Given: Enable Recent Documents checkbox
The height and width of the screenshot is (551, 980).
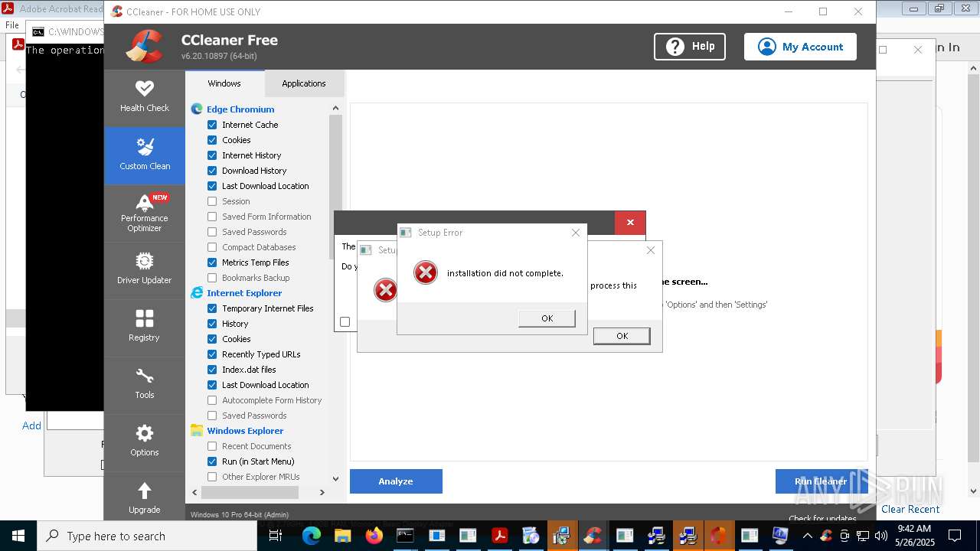Looking at the screenshot, I should (212, 446).
